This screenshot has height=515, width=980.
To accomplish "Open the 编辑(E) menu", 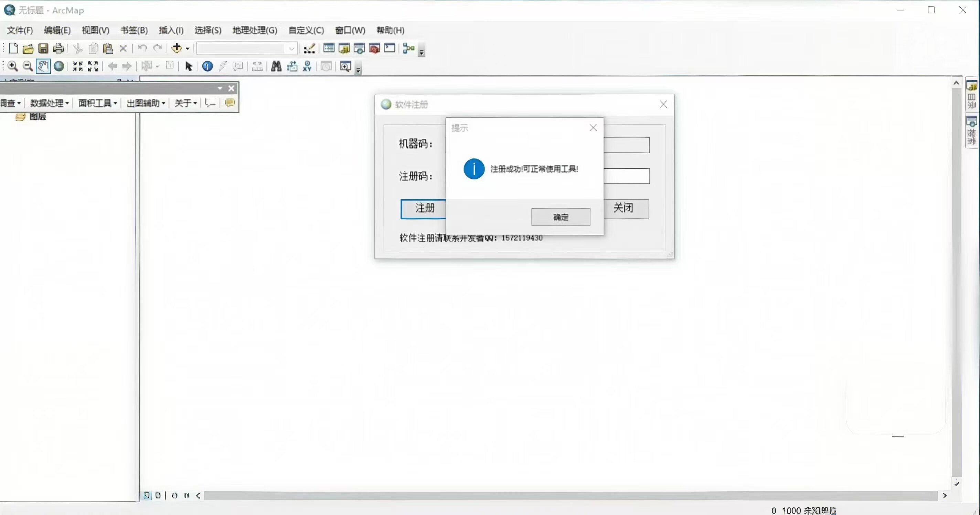I will coord(57,30).
